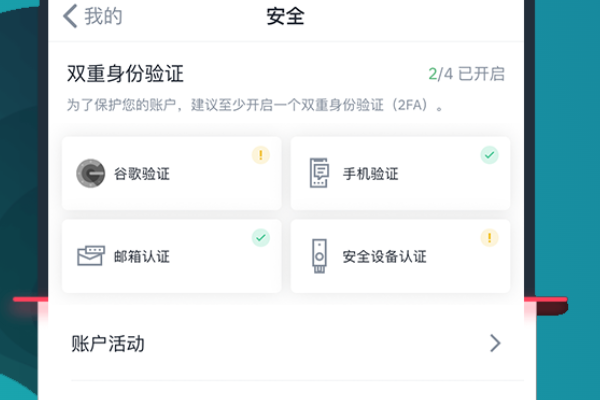Open the 安全设备认证 option
Screen dimensions: 600x400
[x=385, y=257]
